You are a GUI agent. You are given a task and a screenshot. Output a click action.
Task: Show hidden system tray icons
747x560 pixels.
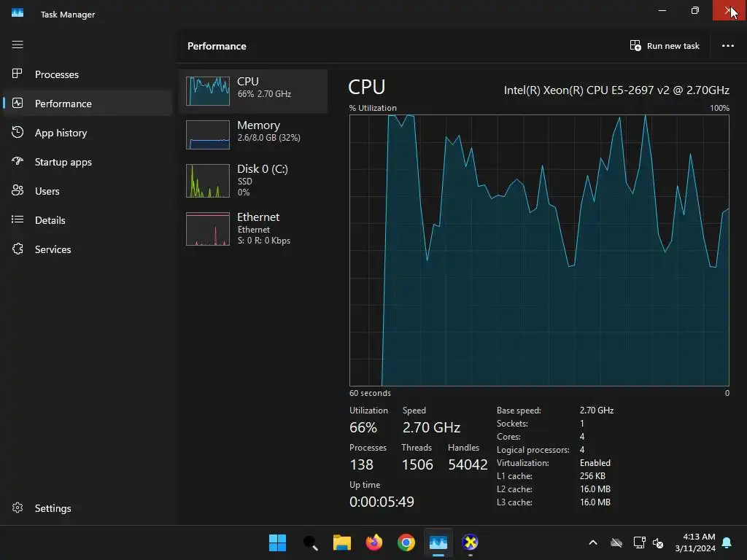[x=593, y=542]
